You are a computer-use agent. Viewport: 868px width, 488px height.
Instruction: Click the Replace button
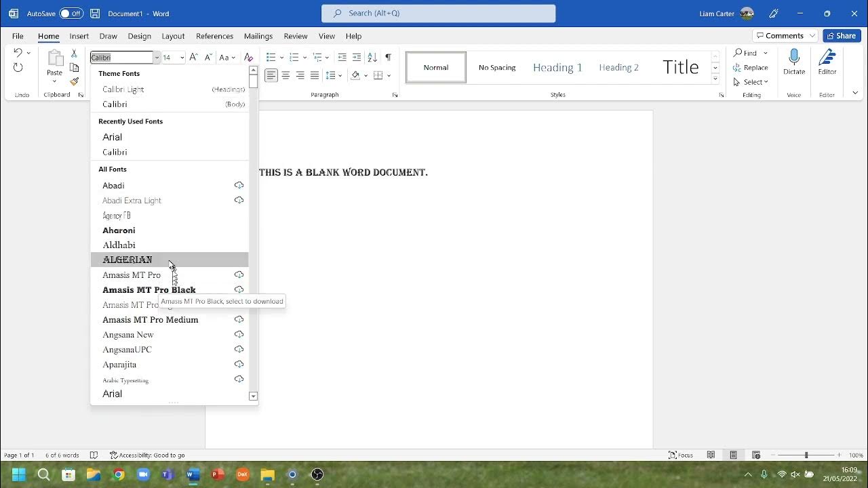pyautogui.click(x=751, y=68)
